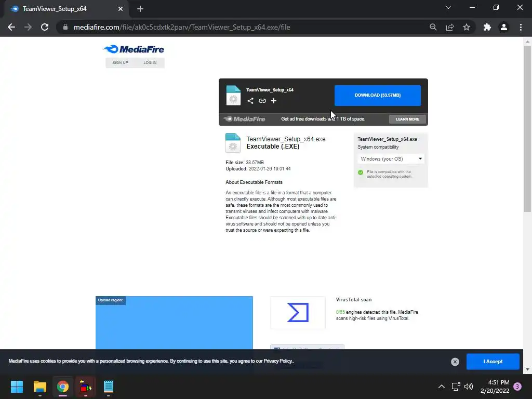Bookmark this page with the star icon
532x399 pixels.
467,27
